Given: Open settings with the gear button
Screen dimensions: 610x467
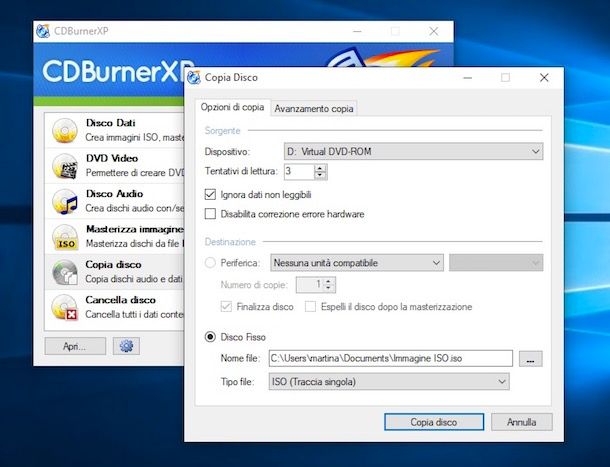Looking at the screenshot, I should [x=126, y=346].
